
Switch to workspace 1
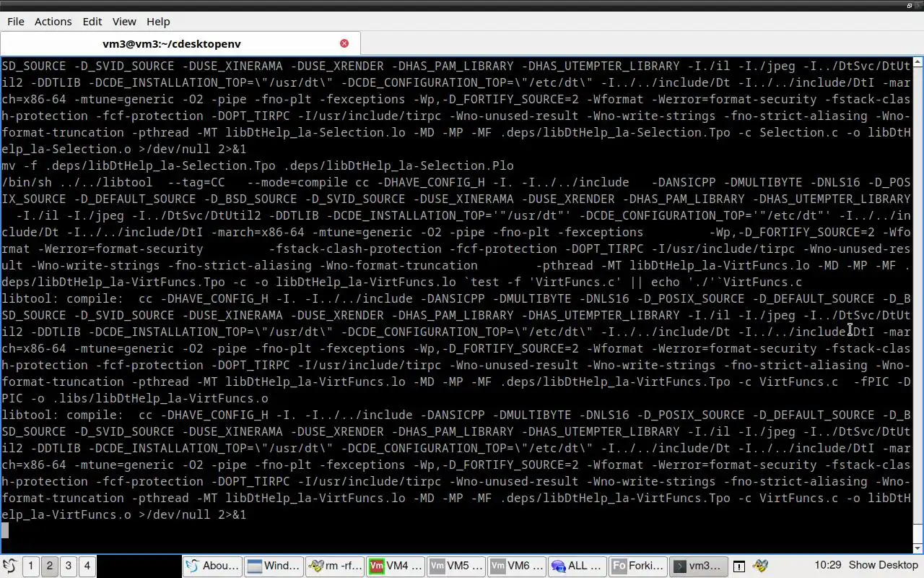[31, 566]
